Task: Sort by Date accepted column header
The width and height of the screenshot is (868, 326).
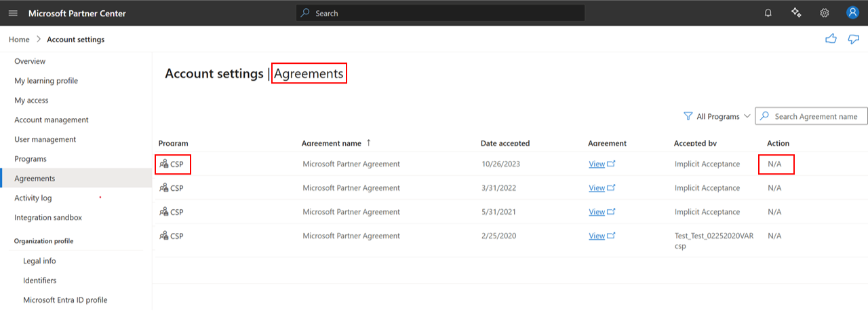Action: 505,143
